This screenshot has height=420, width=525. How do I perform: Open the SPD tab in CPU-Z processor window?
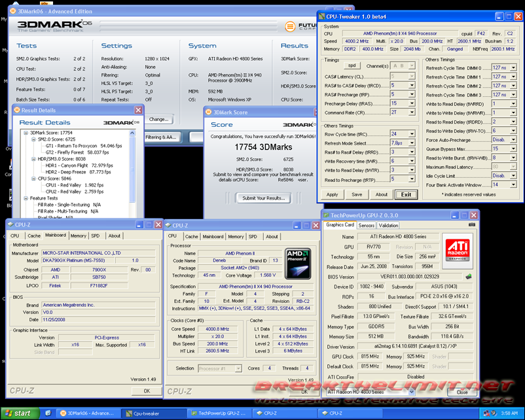click(x=253, y=236)
